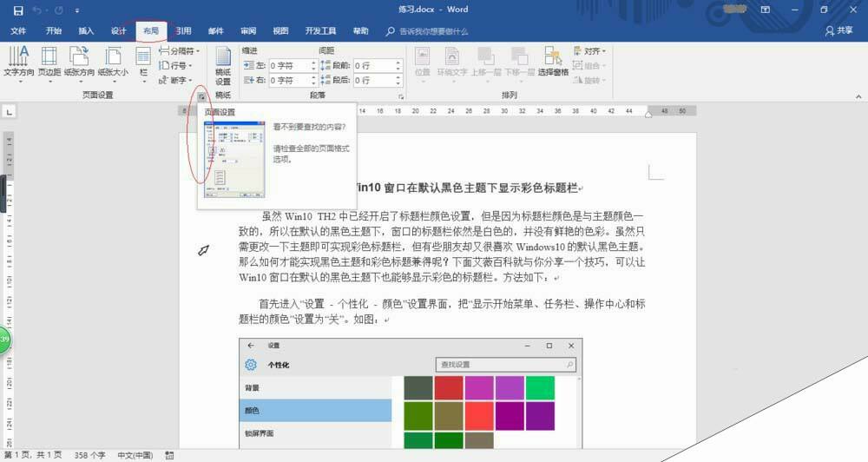868x462 pixels.
Task: Open Ribbon Display Options in title bar
Action: click(765, 10)
